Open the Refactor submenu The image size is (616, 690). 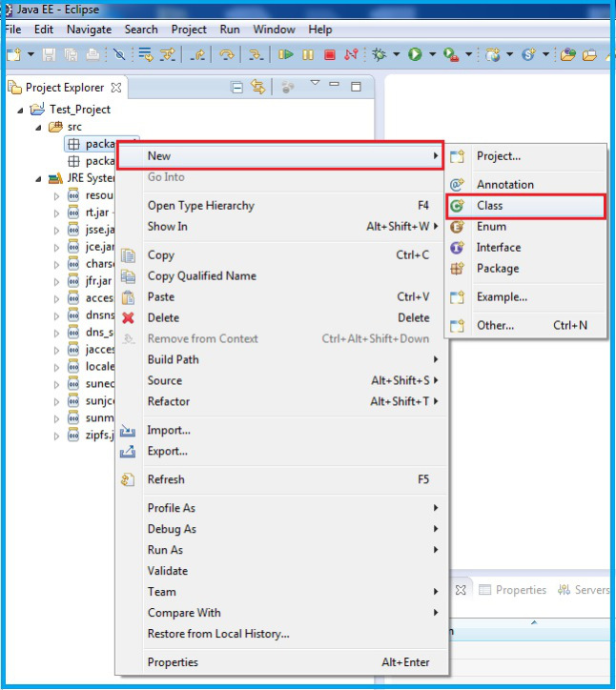click(x=282, y=401)
